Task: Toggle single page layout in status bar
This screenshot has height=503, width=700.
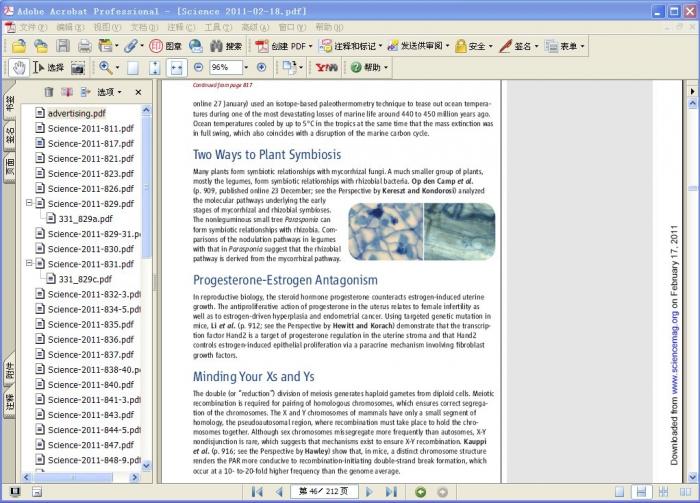Action: tap(620, 492)
